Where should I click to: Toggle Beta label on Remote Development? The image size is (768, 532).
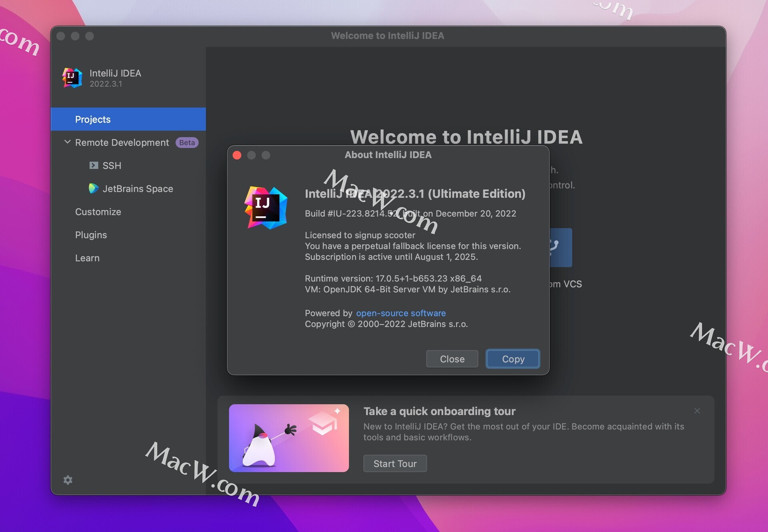pyautogui.click(x=187, y=142)
